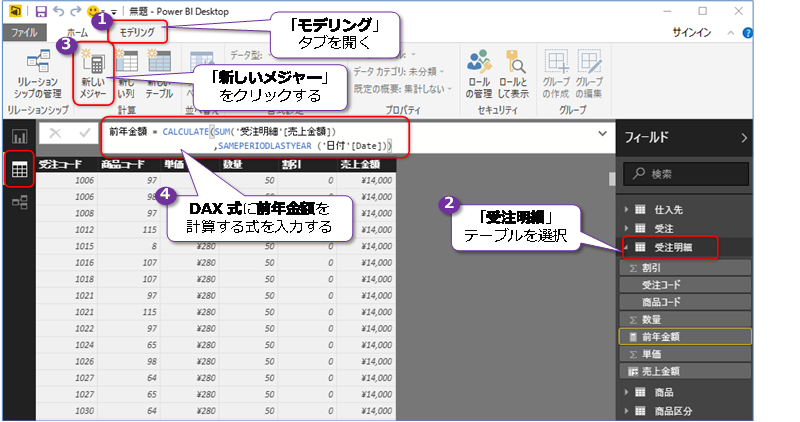Click the 数量 column header
This screenshot has width=800, height=422.
point(248,164)
